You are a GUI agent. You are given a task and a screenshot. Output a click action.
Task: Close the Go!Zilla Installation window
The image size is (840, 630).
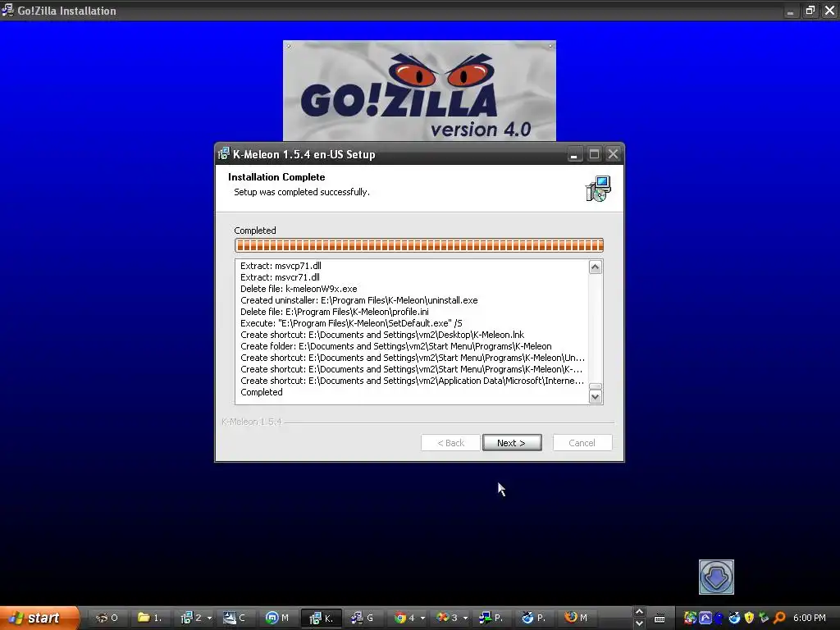(829, 10)
